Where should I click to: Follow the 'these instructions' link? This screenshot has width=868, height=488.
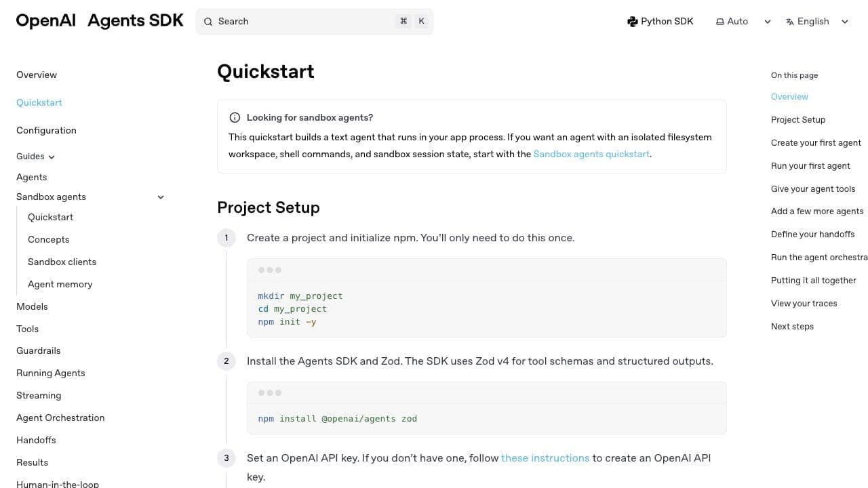[545, 458]
